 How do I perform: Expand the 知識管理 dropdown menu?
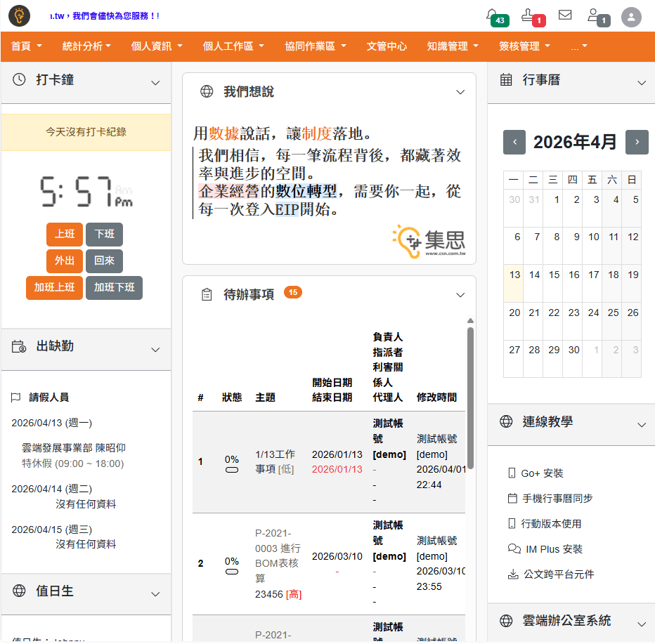click(x=453, y=46)
